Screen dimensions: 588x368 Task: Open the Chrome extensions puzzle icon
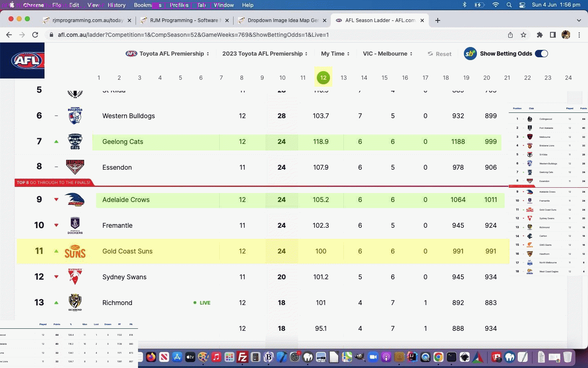540,35
